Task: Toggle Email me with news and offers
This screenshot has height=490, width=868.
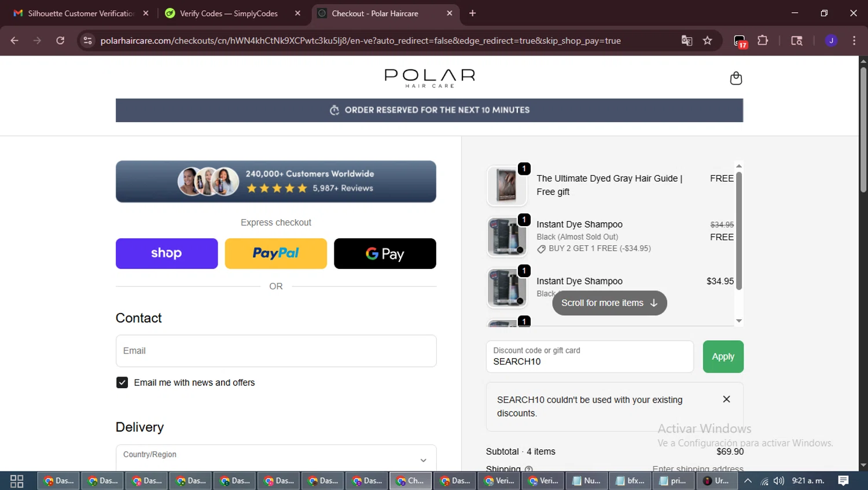Action: tap(122, 382)
